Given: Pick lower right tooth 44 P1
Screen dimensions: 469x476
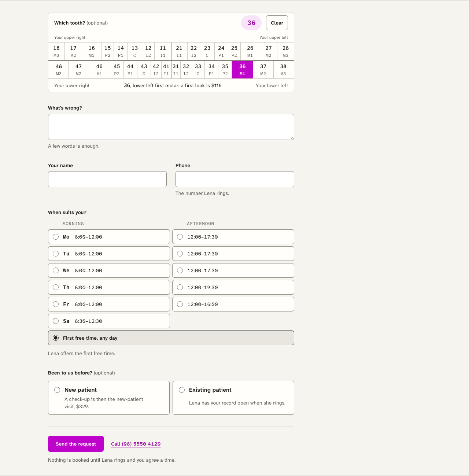Looking at the screenshot, I should (130, 70).
